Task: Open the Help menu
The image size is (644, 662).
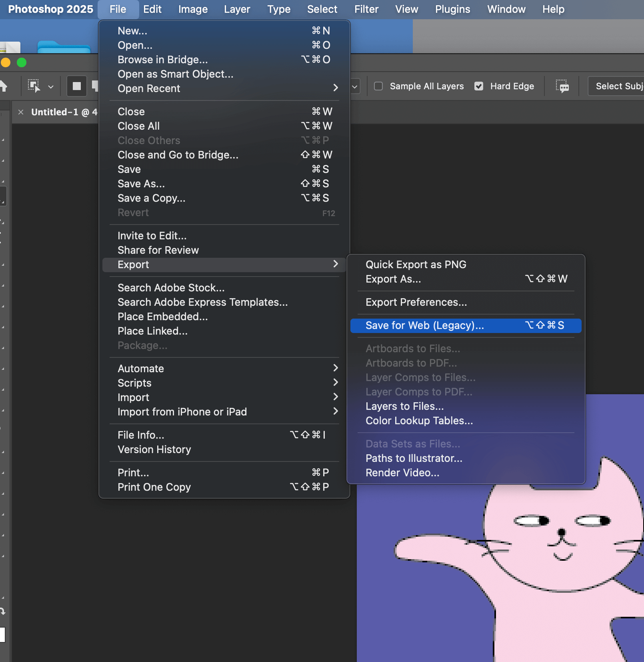Action: coord(554,9)
